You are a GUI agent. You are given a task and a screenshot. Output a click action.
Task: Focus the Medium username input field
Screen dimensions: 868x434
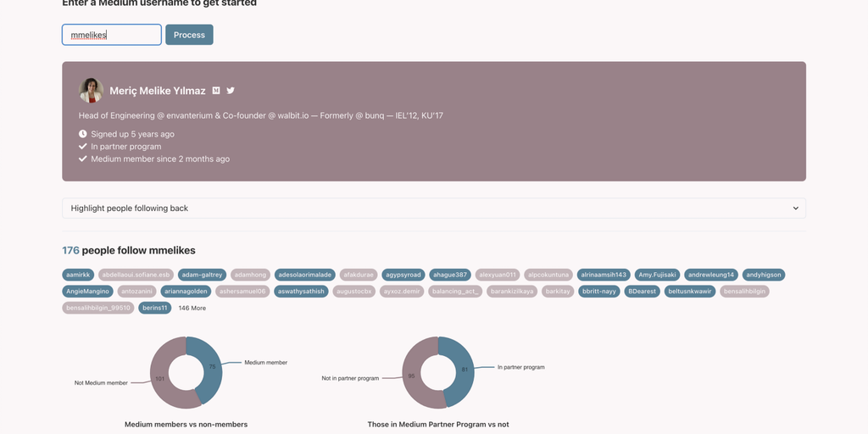click(x=112, y=34)
